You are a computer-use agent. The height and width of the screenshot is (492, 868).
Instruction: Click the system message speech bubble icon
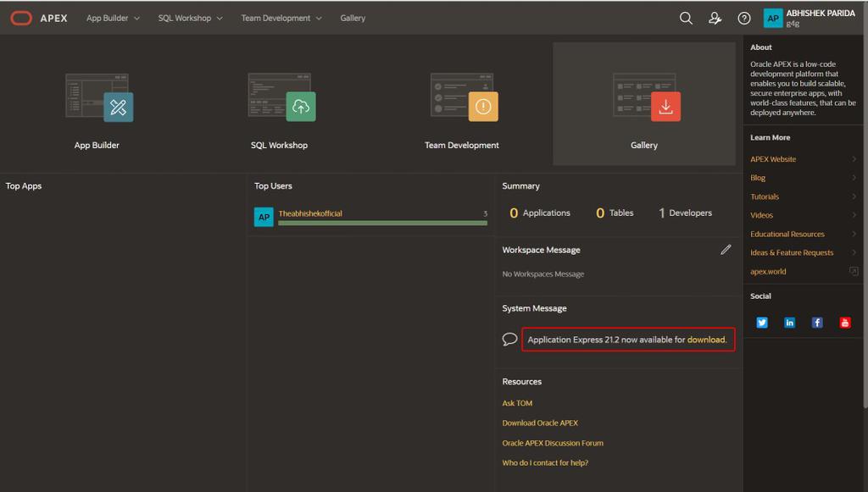pyautogui.click(x=509, y=339)
